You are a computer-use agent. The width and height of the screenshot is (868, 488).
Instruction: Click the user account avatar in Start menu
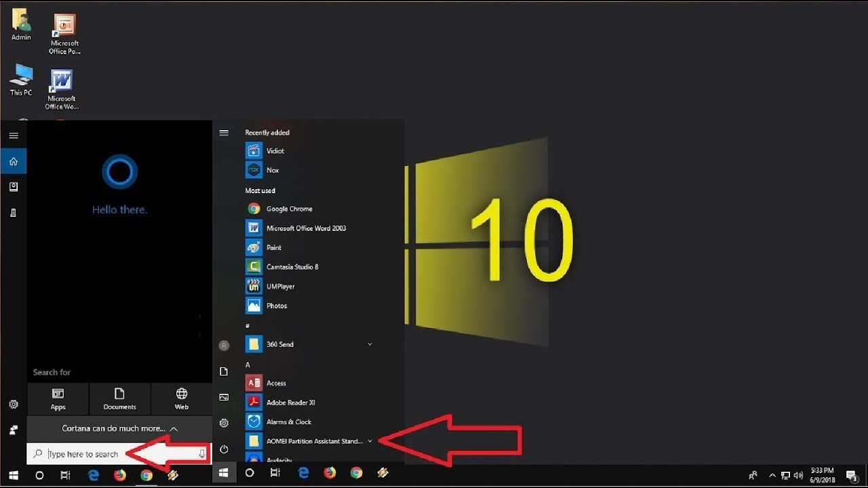click(x=224, y=346)
